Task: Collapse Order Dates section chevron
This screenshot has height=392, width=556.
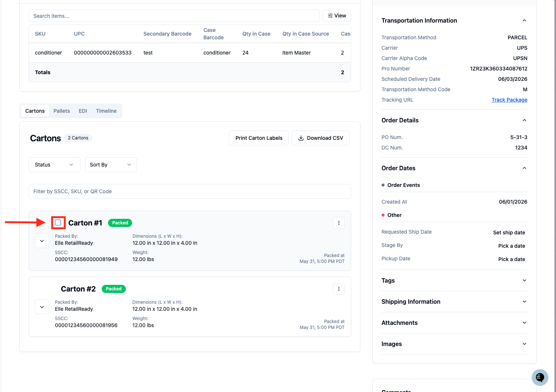Action: (x=524, y=168)
